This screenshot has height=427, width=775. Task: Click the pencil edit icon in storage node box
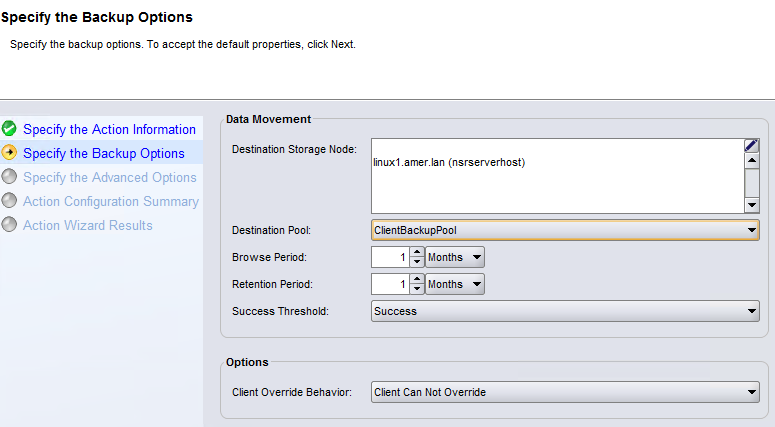[752, 146]
